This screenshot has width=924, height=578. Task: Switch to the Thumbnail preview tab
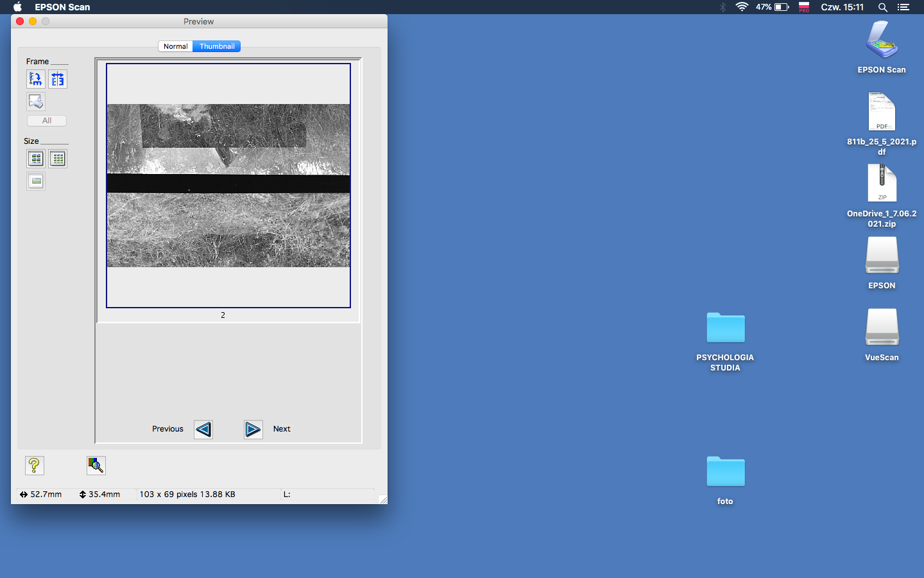click(217, 46)
